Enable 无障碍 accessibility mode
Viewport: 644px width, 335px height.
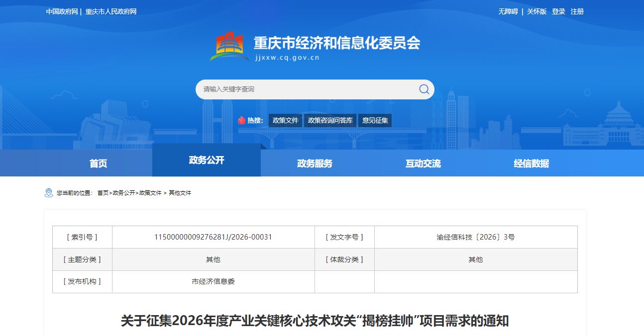click(508, 11)
